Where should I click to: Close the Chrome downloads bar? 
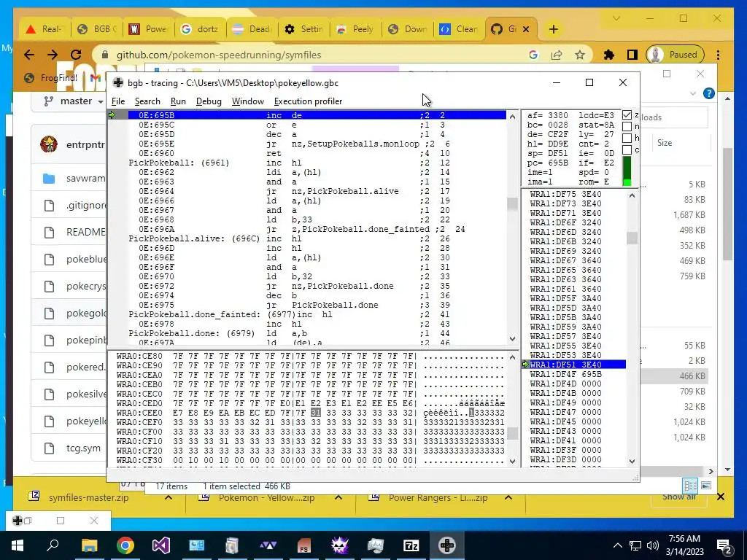pyautogui.click(x=721, y=497)
